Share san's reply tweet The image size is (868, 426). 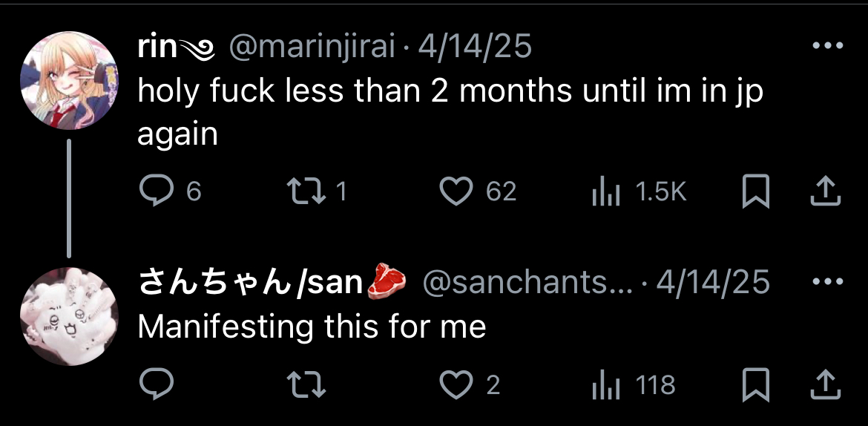[826, 384]
